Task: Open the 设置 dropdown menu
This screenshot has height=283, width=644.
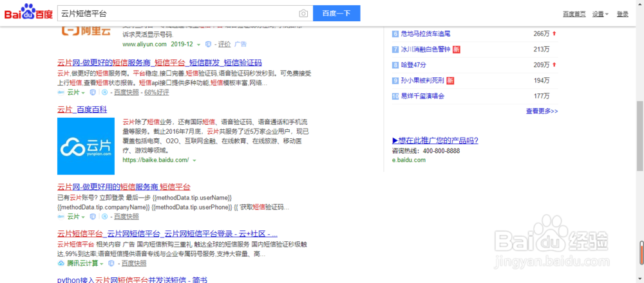Action: [600, 14]
